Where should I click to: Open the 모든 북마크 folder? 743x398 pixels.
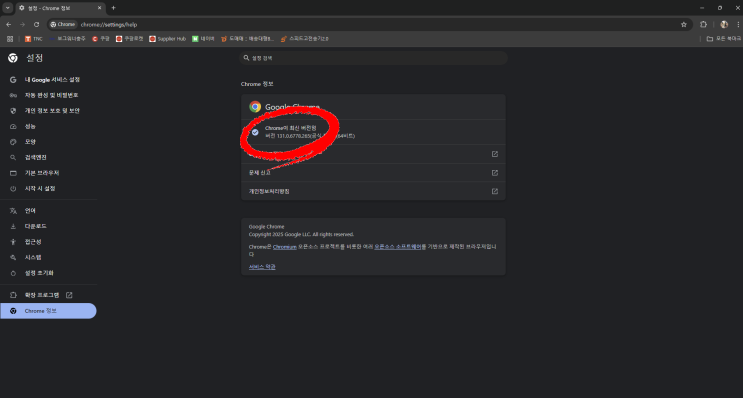(724, 39)
